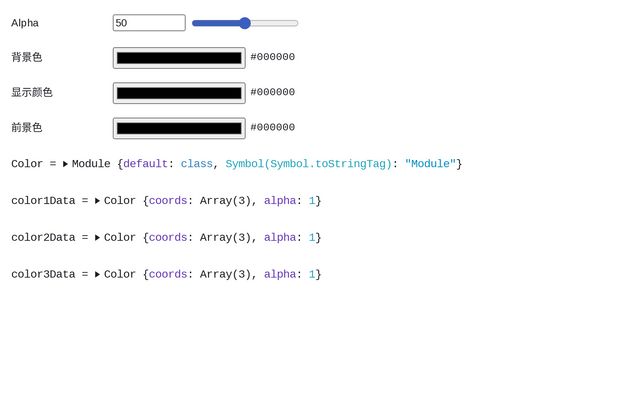The height and width of the screenshot is (400, 640).
Task: Expand the color1Data Color object triangle
Action: click(x=98, y=201)
